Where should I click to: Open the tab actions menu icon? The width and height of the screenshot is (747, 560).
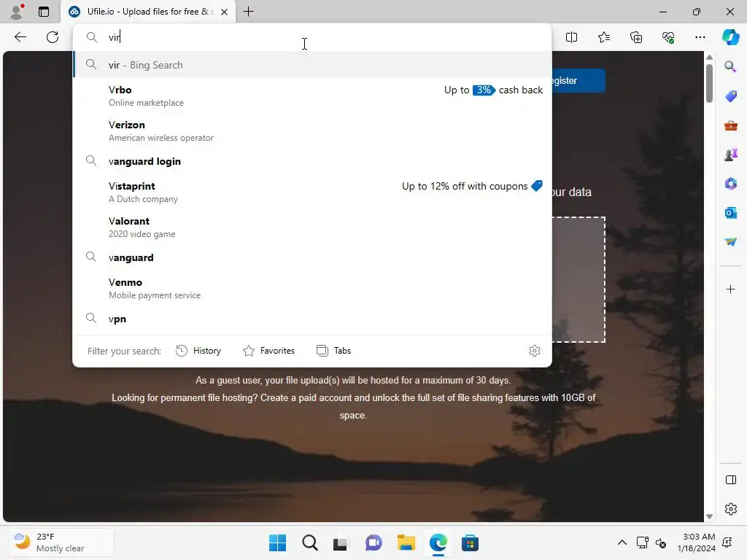[44, 12]
